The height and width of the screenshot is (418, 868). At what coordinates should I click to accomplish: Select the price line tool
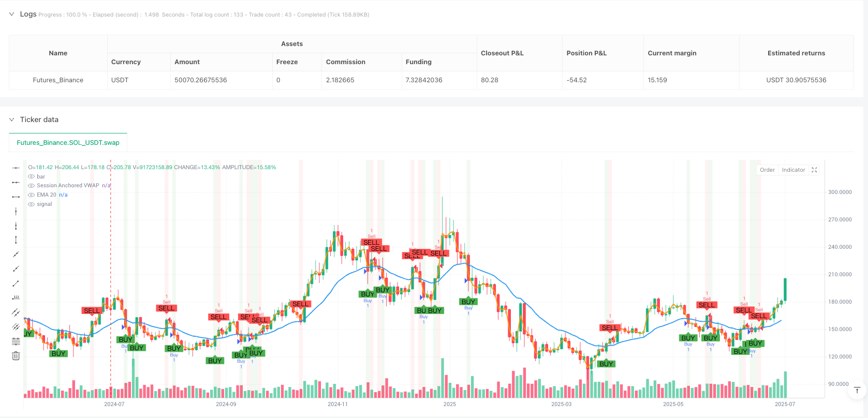[16, 297]
